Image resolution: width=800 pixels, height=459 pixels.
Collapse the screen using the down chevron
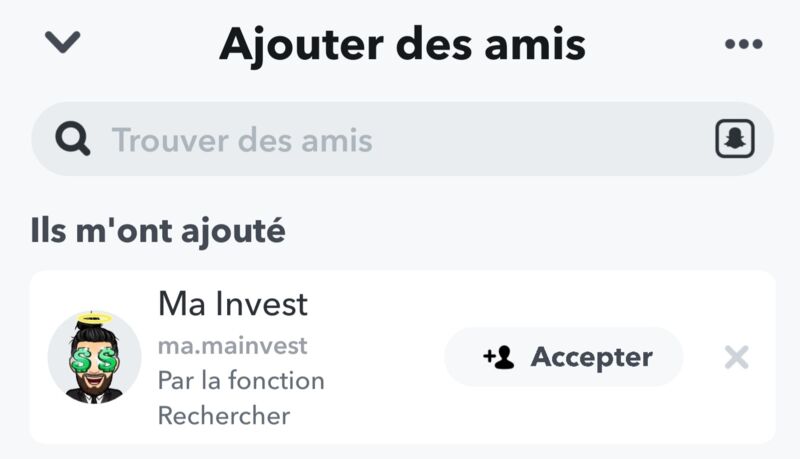click(x=62, y=42)
